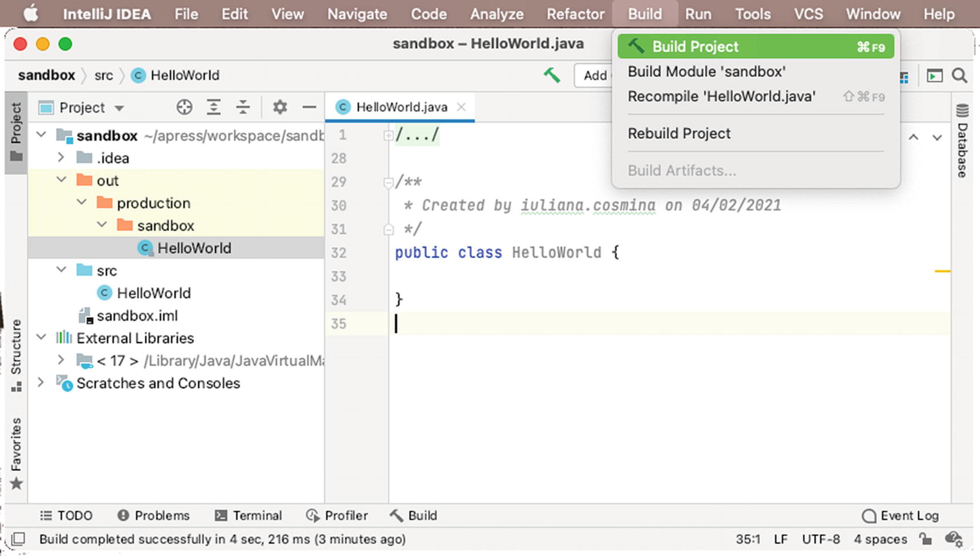Screen dimensions: 980x556
Task: Open the TODO tool window
Action: 66,515
